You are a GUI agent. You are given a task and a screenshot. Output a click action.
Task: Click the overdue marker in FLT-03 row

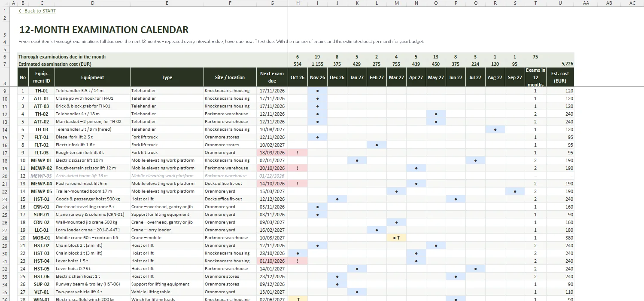coord(298,153)
